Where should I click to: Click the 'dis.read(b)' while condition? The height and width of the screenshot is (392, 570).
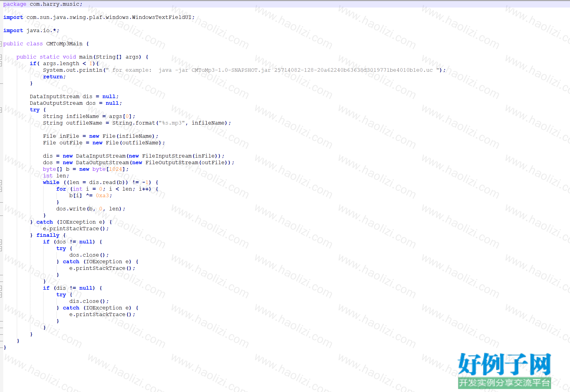pos(107,182)
